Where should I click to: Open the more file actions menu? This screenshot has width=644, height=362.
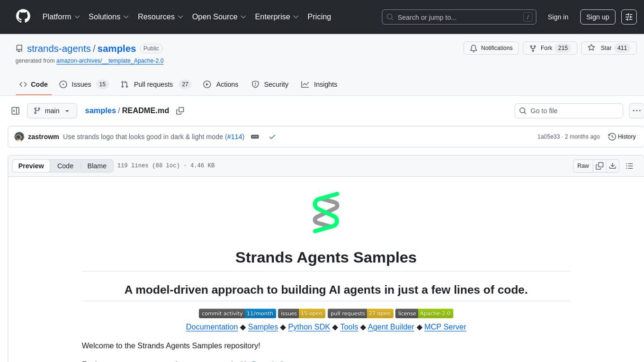(637, 111)
